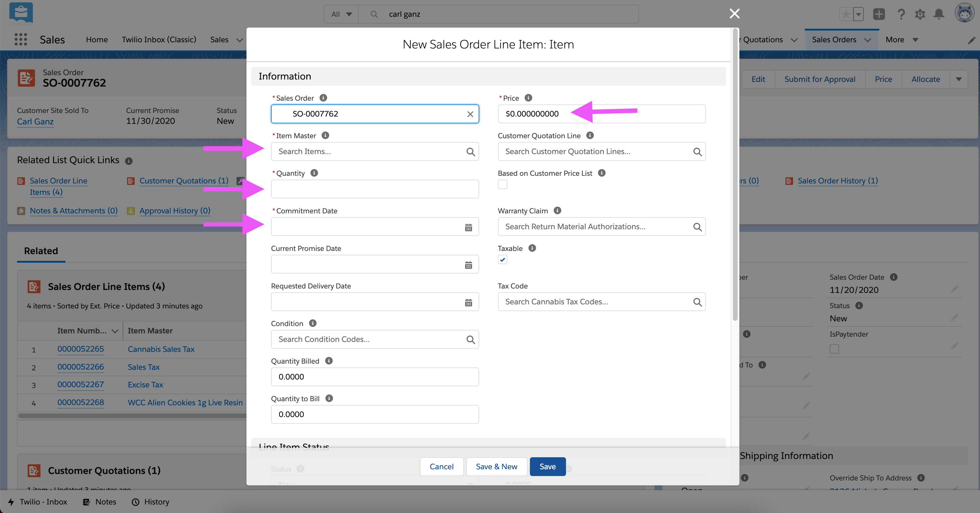Viewport: 980px width, 513px height.
Task: Click the Cancel button
Action: pyautogui.click(x=441, y=467)
